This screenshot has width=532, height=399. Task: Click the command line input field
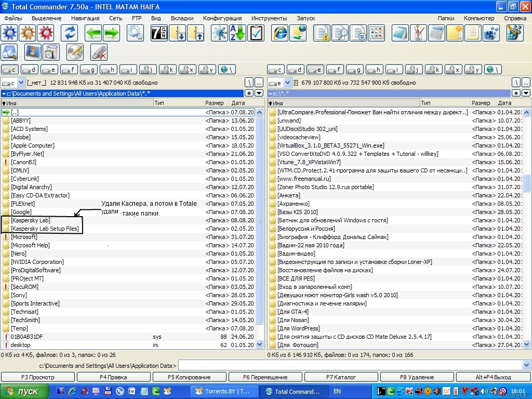click(351, 365)
